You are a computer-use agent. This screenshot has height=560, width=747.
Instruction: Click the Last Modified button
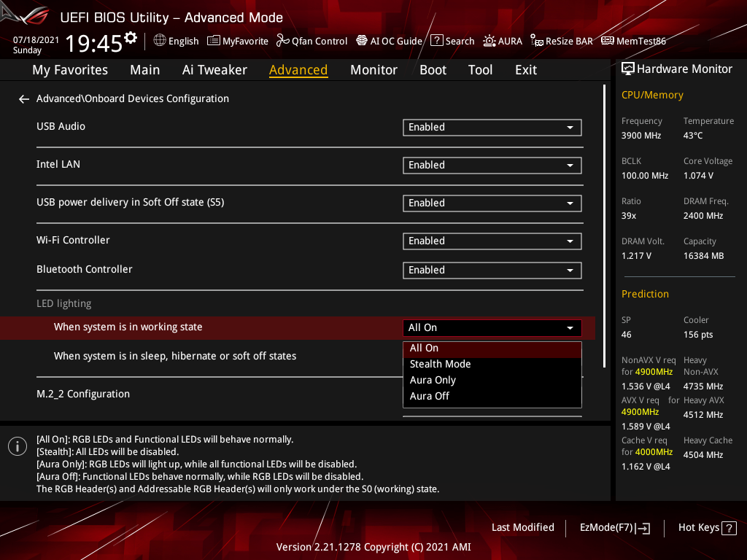tap(522, 527)
